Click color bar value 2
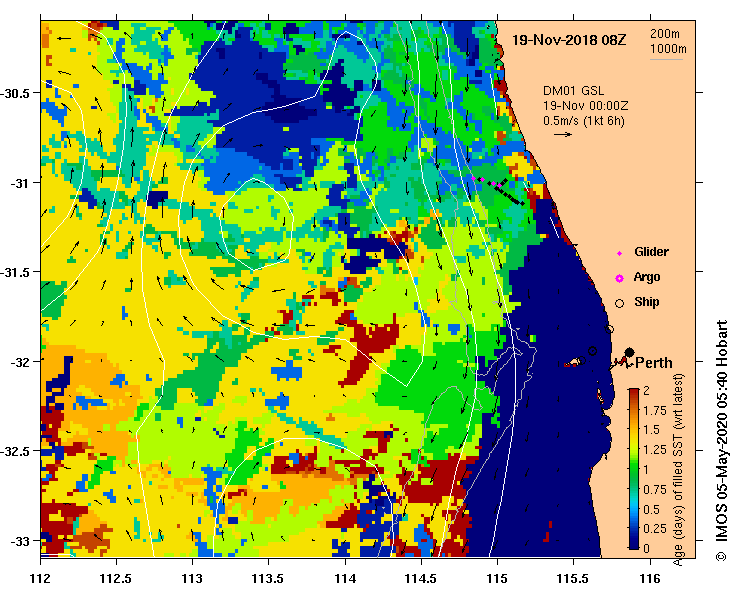The image size is (739, 592). click(x=647, y=391)
